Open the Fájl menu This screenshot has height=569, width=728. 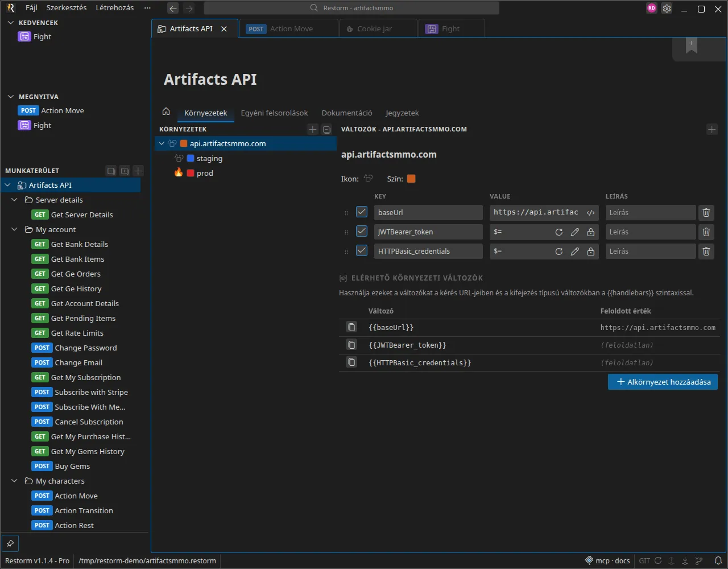click(x=31, y=8)
